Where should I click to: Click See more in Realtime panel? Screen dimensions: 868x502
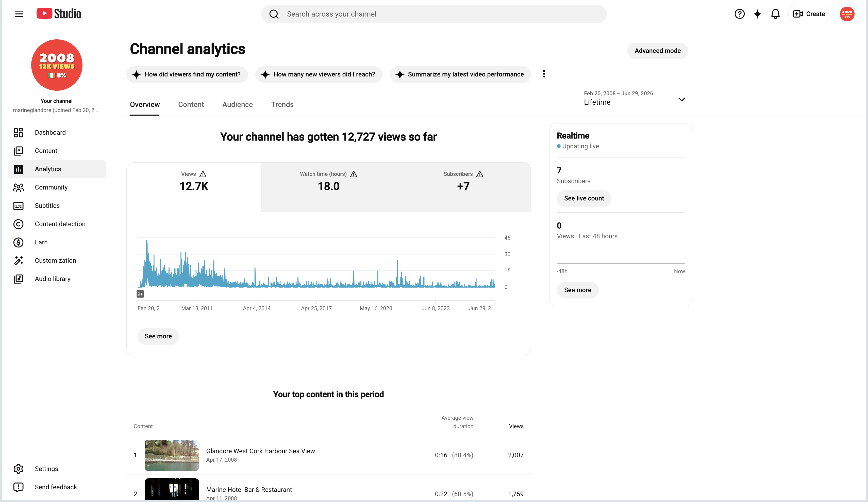click(x=578, y=290)
